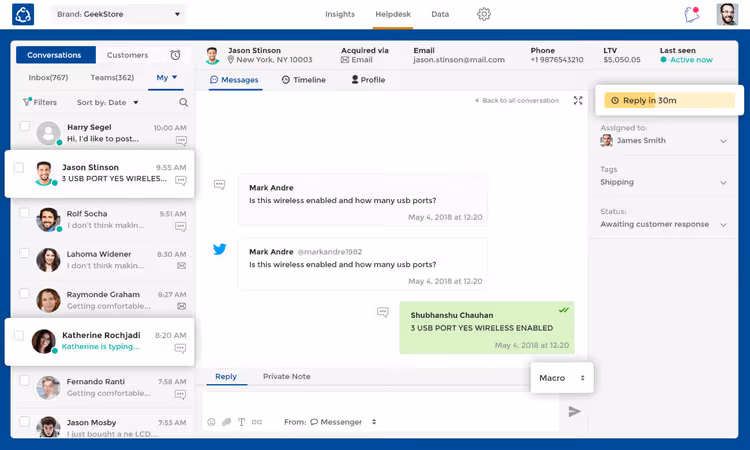The image size is (750, 450).
Task: Click chat icon on Katherine Rochjadi row
Action: [180, 348]
